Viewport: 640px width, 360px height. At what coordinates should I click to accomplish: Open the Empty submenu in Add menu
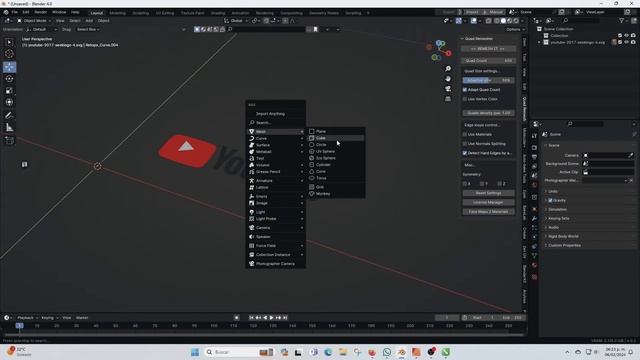[x=276, y=196]
